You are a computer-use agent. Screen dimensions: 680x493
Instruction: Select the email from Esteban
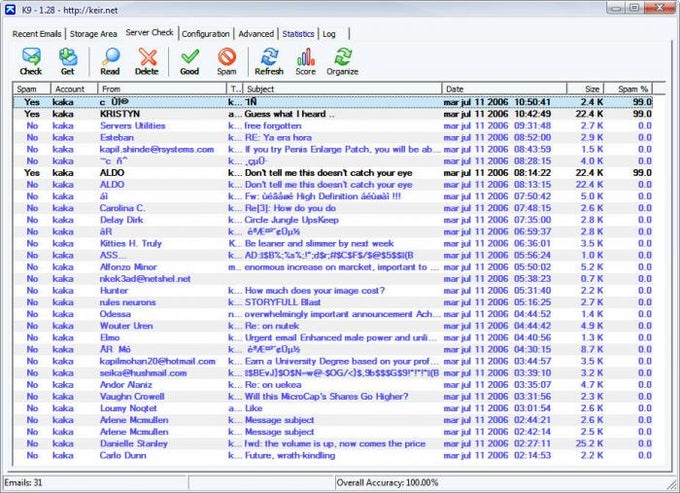[333, 137]
